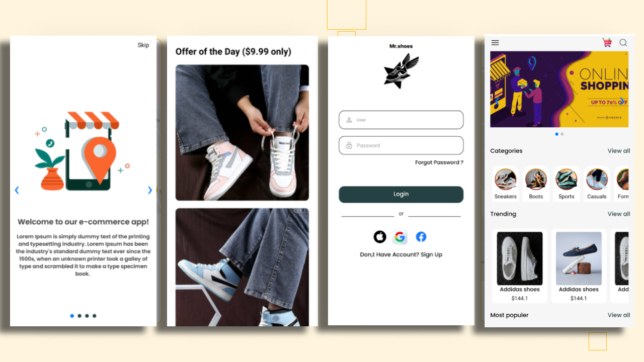Select the second onboarding page dot

coord(79,316)
